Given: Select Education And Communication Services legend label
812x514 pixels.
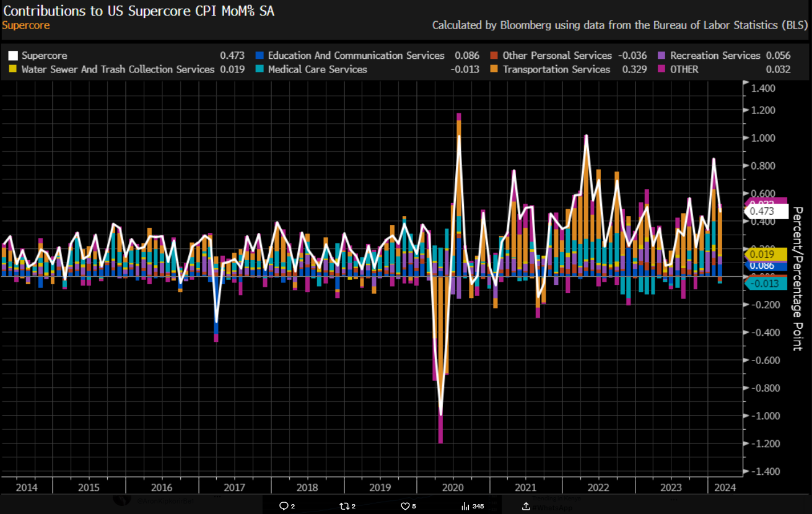Looking at the screenshot, I should 356,56.
